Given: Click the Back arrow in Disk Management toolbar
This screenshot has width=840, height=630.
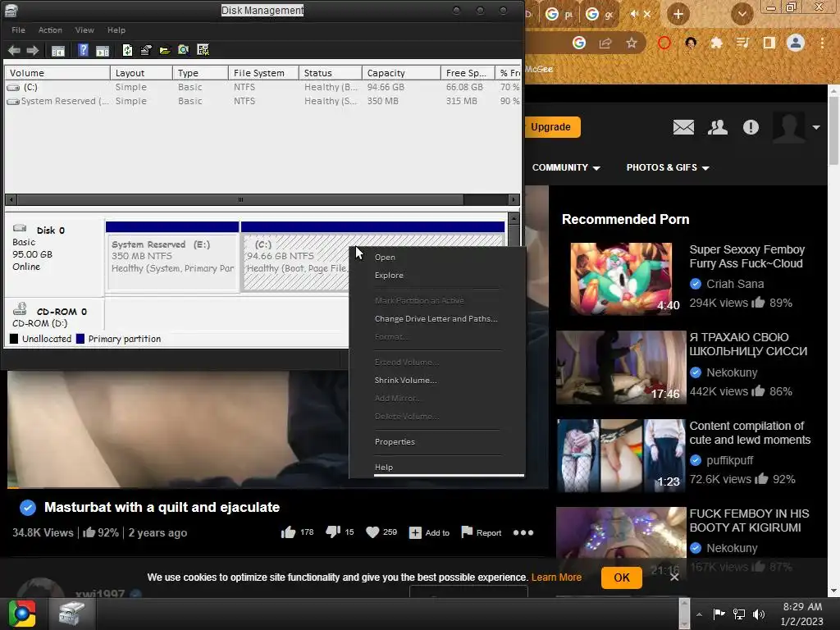Looking at the screenshot, I should tap(15, 50).
